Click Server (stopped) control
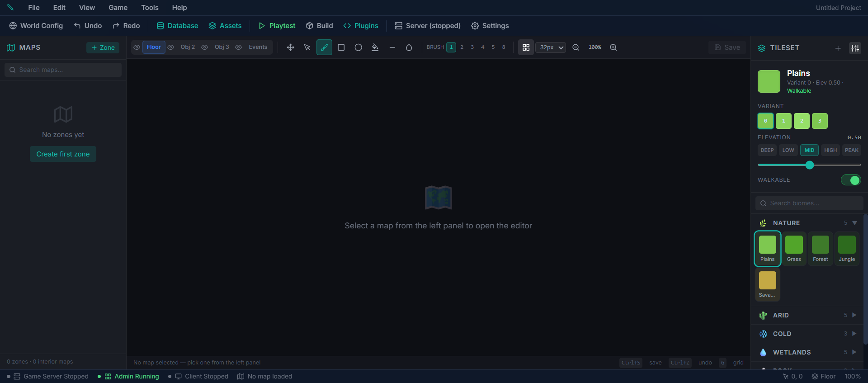This screenshot has height=383, width=868. pyautogui.click(x=428, y=26)
